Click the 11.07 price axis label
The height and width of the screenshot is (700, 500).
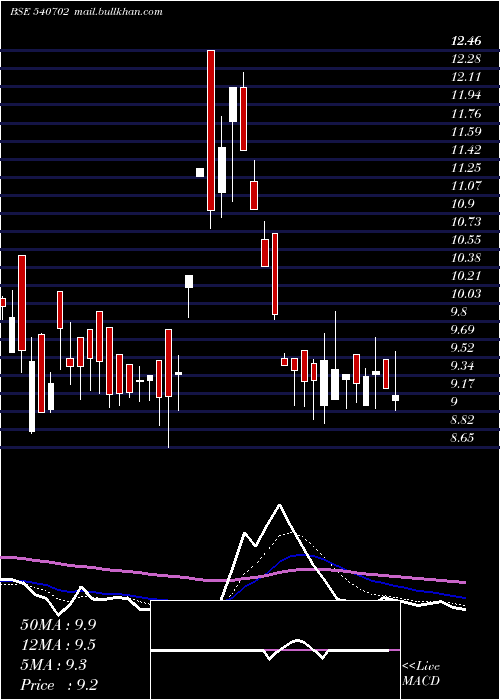(x=466, y=185)
